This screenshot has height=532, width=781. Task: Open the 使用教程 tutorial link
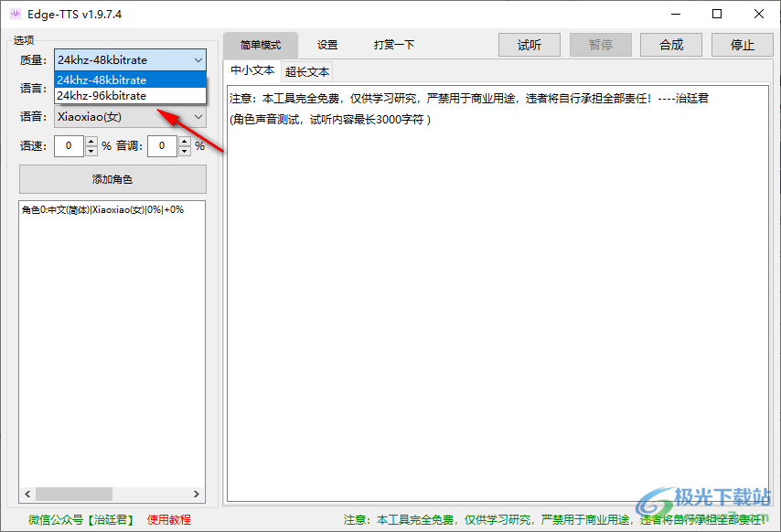click(x=169, y=519)
